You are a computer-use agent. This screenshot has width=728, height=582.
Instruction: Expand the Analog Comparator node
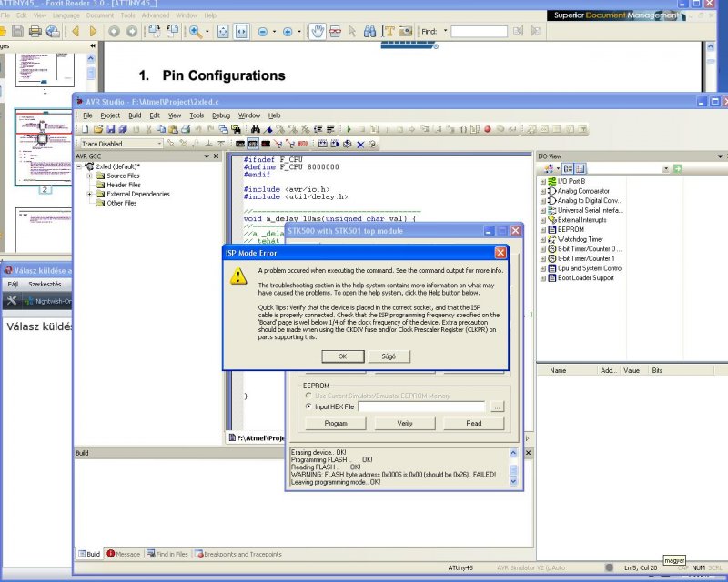[542, 191]
